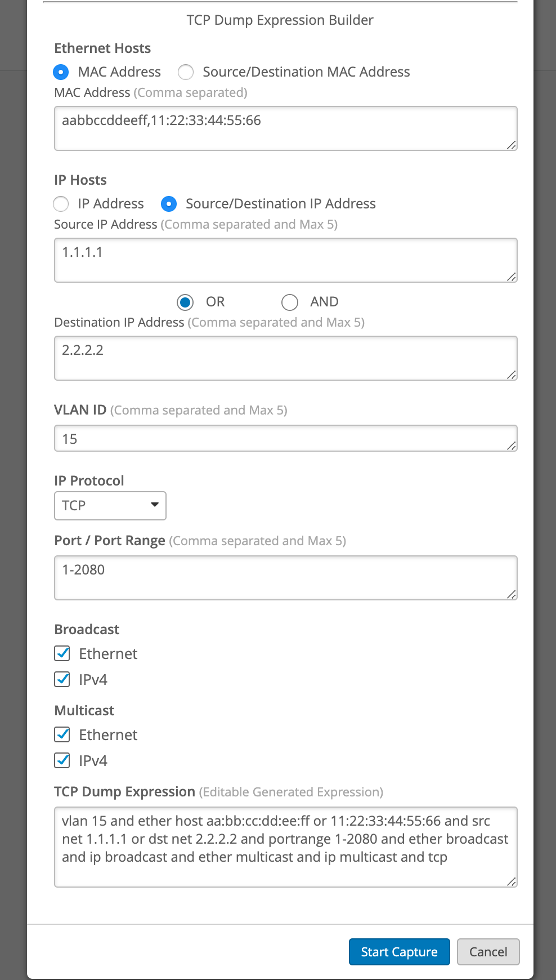Cancel the expression builder dialog
The height and width of the screenshot is (980, 556).
tap(488, 952)
